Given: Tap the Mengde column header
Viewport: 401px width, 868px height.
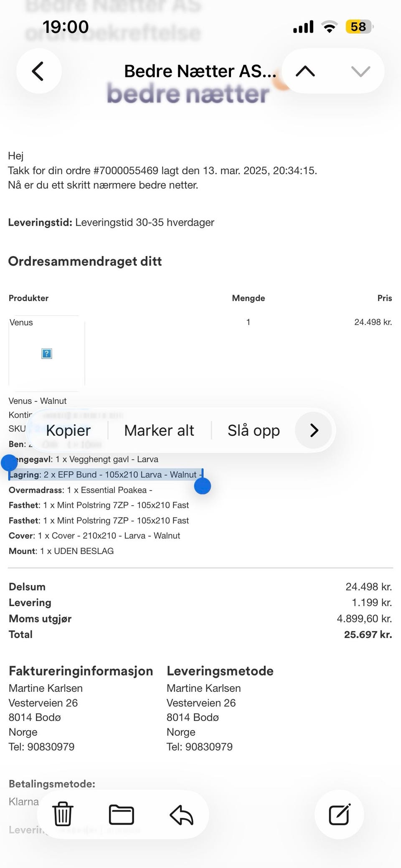Looking at the screenshot, I should (x=249, y=298).
